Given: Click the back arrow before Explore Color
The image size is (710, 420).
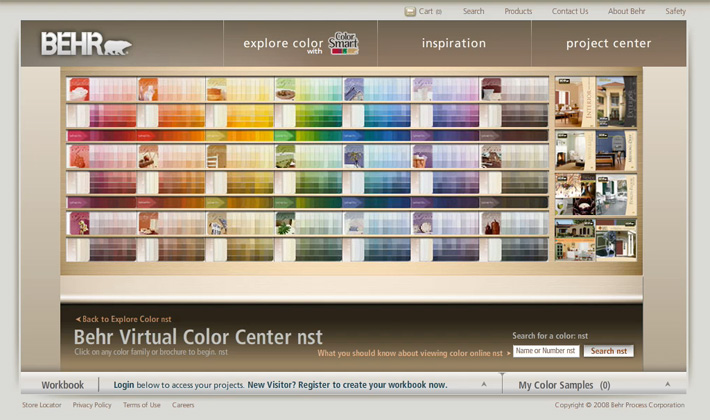Looking at the screenshot, I should tap(78, 319).
